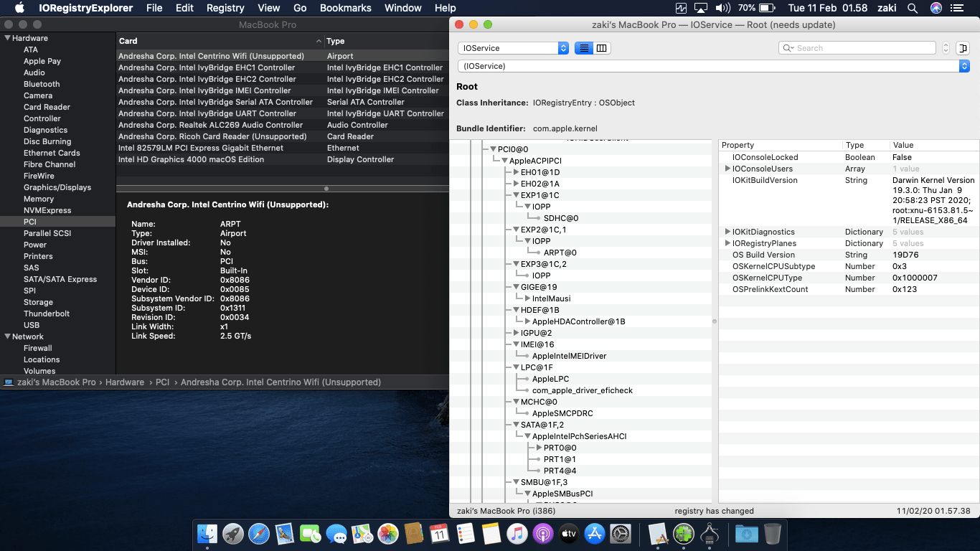The image size is (980, 551).
Task: Switch IORegistryExplorer to column view
Action: 602,48
